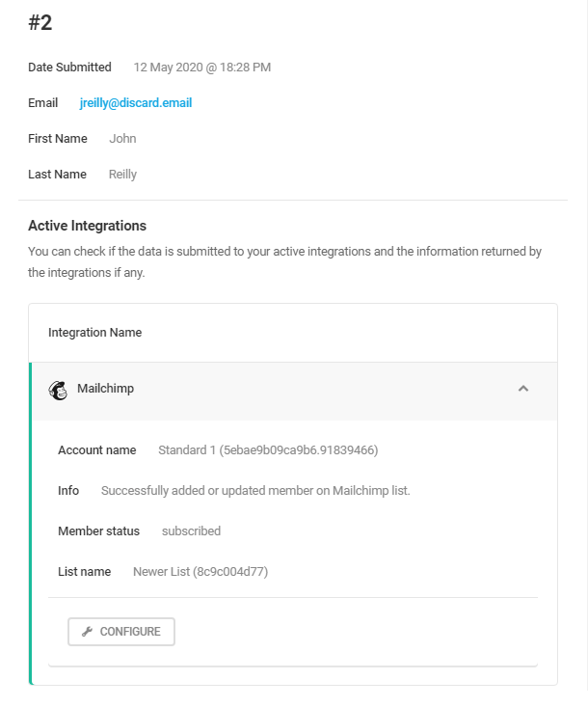Select date text 12 May 2020 @ 18:28 PM
The width and height of the screenshot is (588, 707).
(202, 68)
